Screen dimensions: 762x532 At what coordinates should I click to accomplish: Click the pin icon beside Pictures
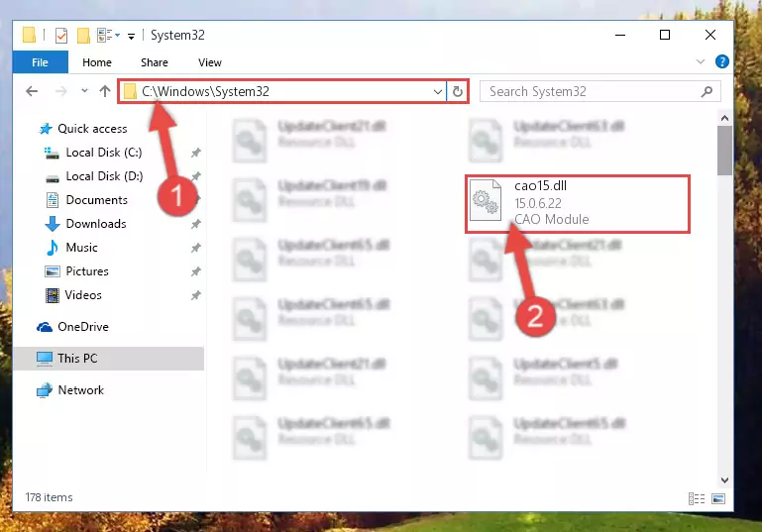196,271
